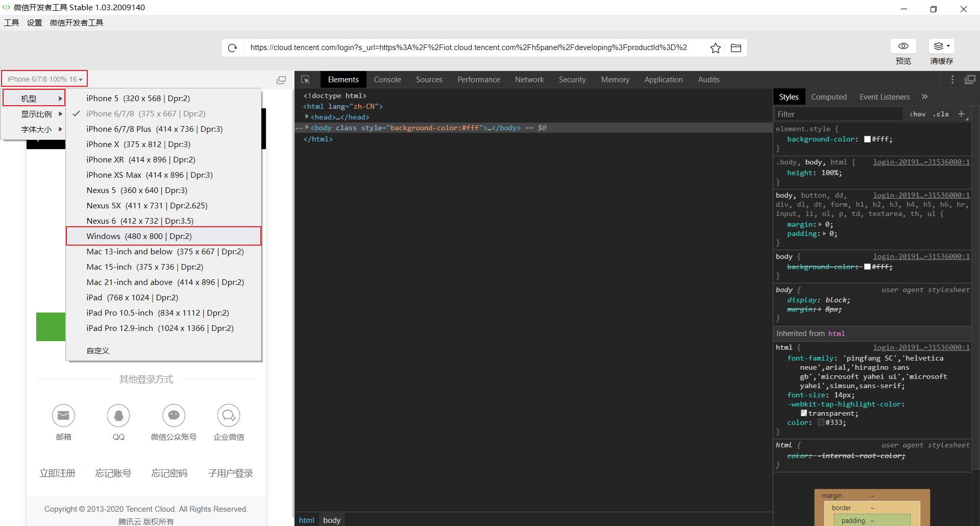Click the reload page icon
980x526 pixels.
coord(232,48)
